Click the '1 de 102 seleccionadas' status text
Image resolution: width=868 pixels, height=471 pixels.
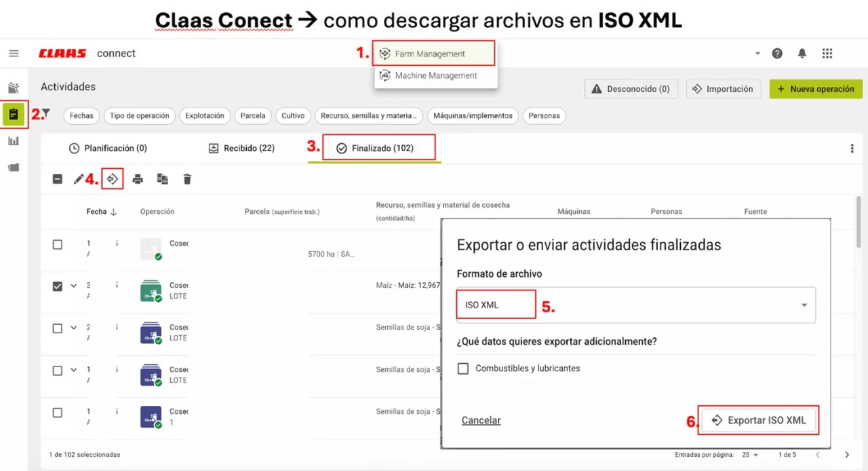click(x=85, y=455)
